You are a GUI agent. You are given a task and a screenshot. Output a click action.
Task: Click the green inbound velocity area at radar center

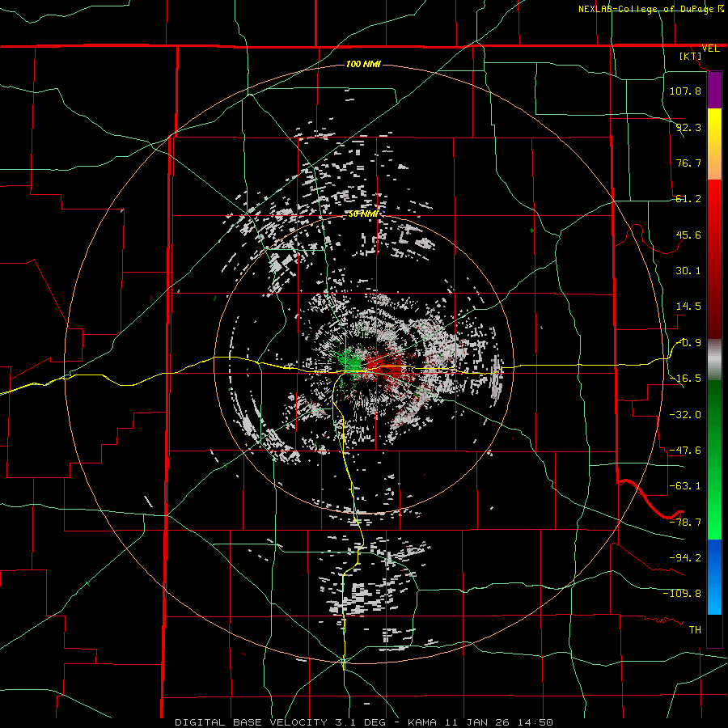[x=352, y=360]
